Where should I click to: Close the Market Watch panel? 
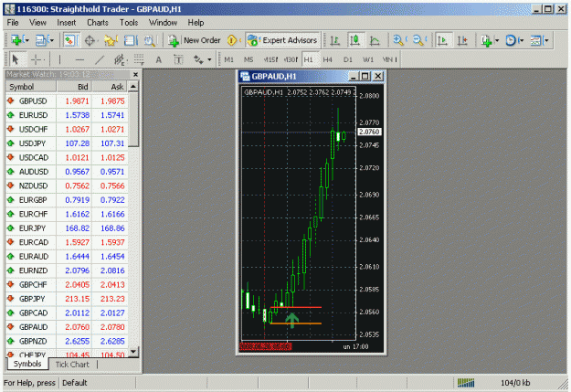click(x=135, y=74)
